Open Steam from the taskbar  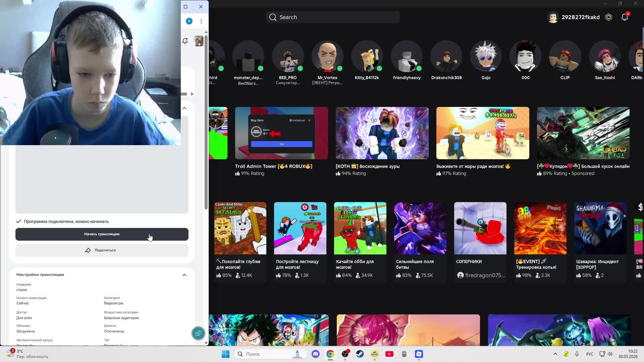coord(360,354)
